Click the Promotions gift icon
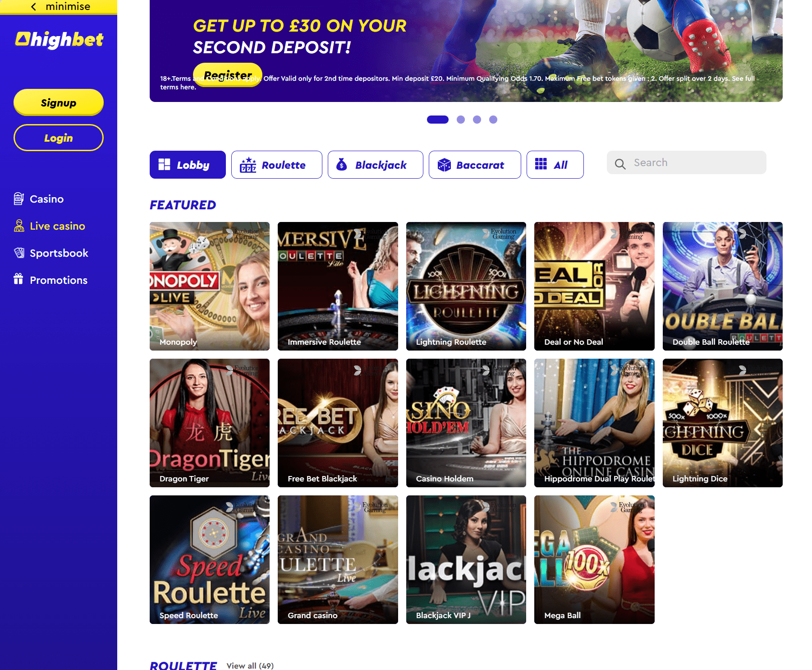The height and width of the screenshot is (670, 812). pyautogui.click(x=18, y=279)
